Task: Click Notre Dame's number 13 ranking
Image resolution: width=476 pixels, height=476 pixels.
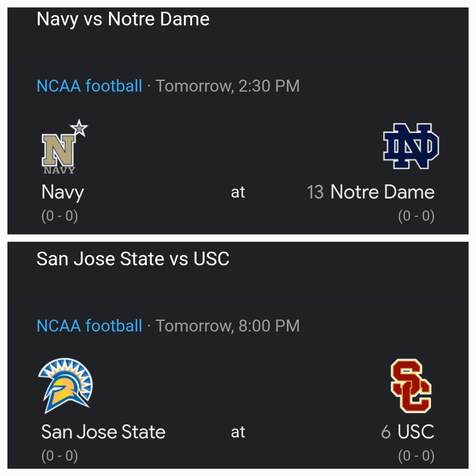Action: pos(315,192)
